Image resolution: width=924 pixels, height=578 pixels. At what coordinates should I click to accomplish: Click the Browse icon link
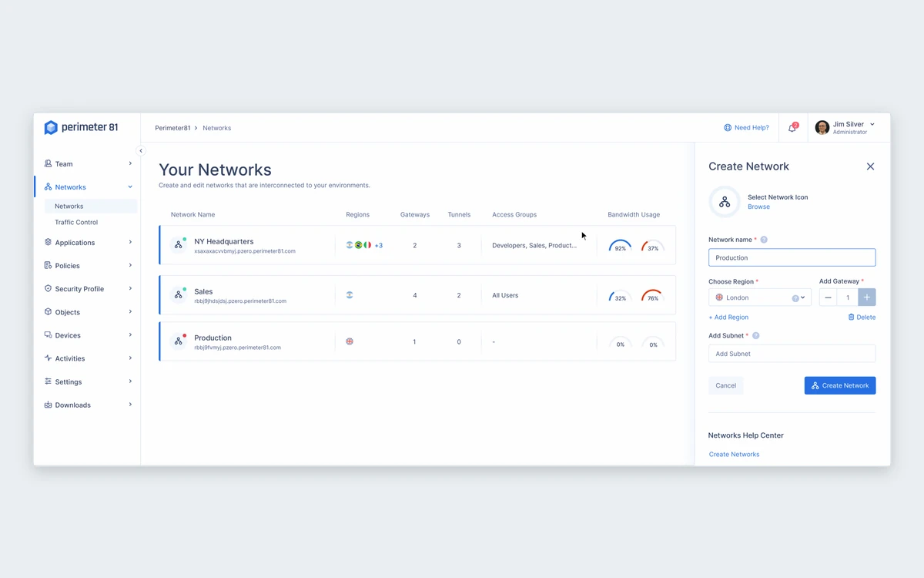click(758, 207)
